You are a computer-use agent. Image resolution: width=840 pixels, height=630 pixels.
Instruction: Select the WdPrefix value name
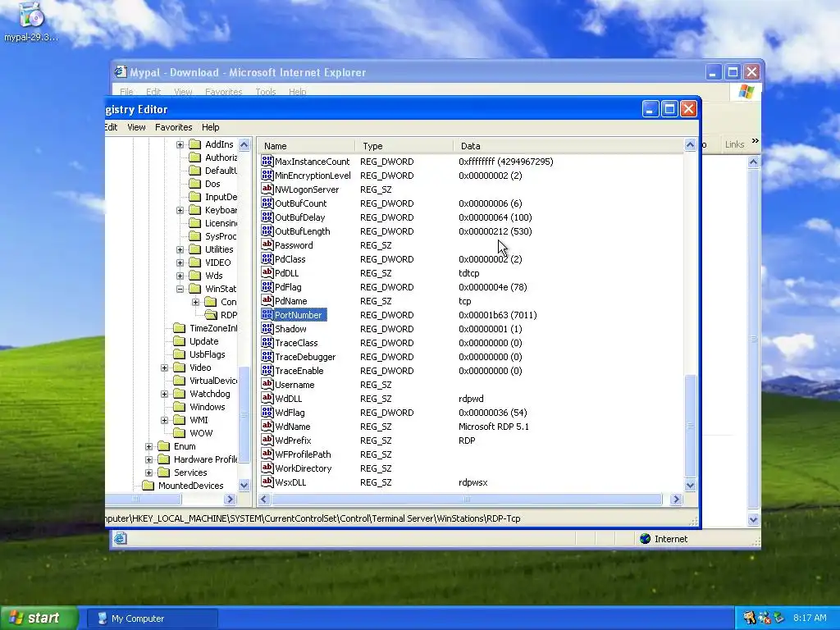coord(293,441)
